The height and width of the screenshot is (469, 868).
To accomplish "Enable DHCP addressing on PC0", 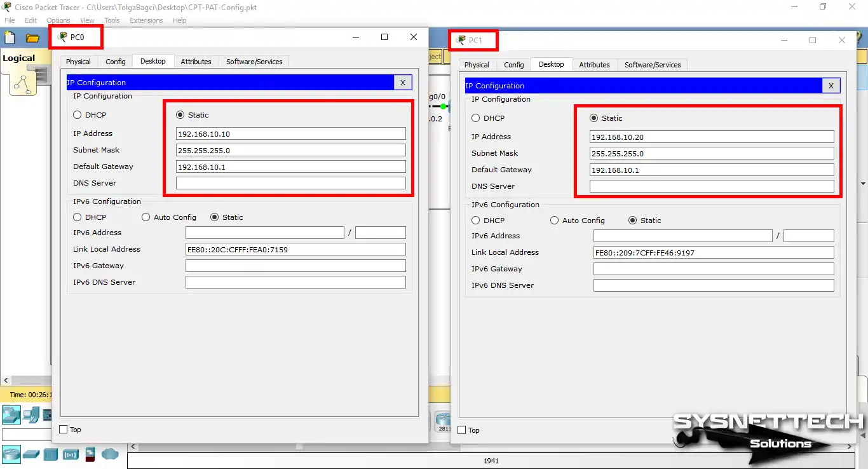I will [78, 114].
